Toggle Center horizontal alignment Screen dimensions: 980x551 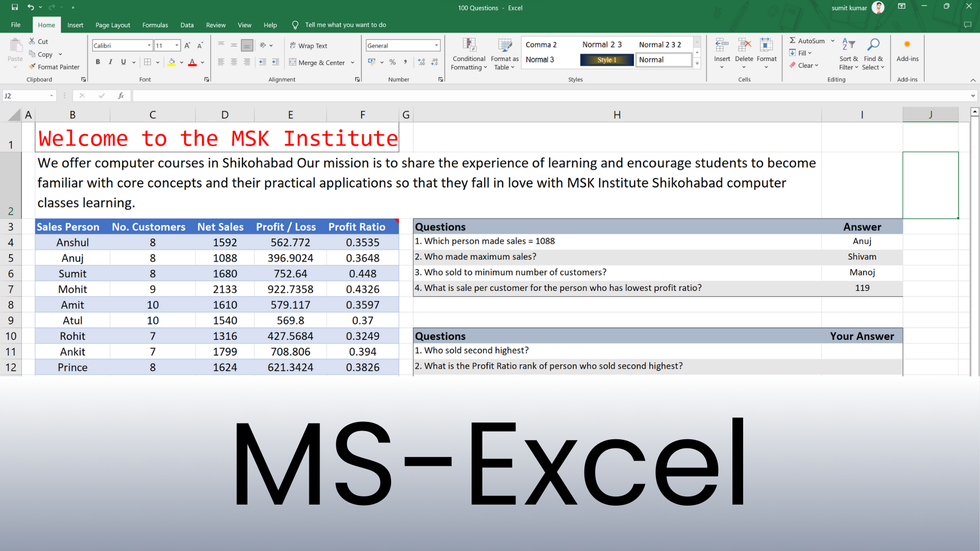click(x=234, y=62)
